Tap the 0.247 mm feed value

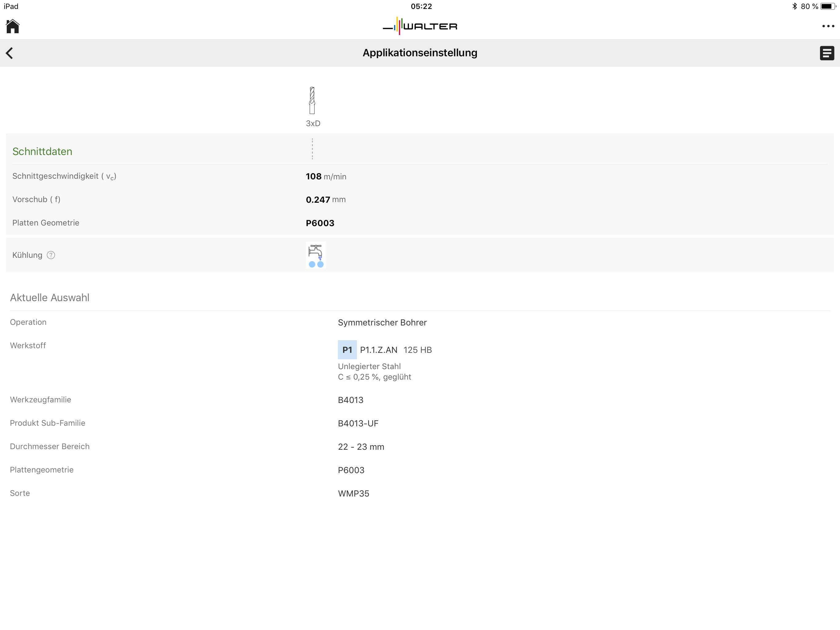325,199
